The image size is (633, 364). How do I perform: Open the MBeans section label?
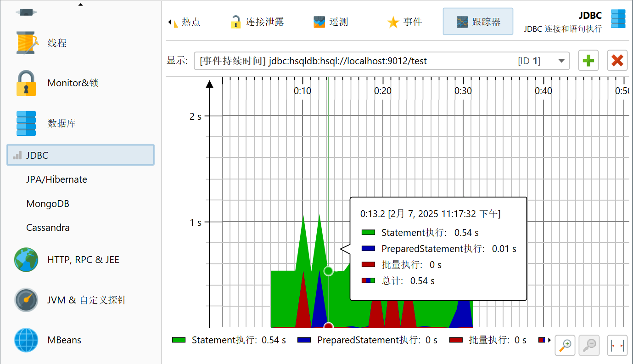pos(64,340)
